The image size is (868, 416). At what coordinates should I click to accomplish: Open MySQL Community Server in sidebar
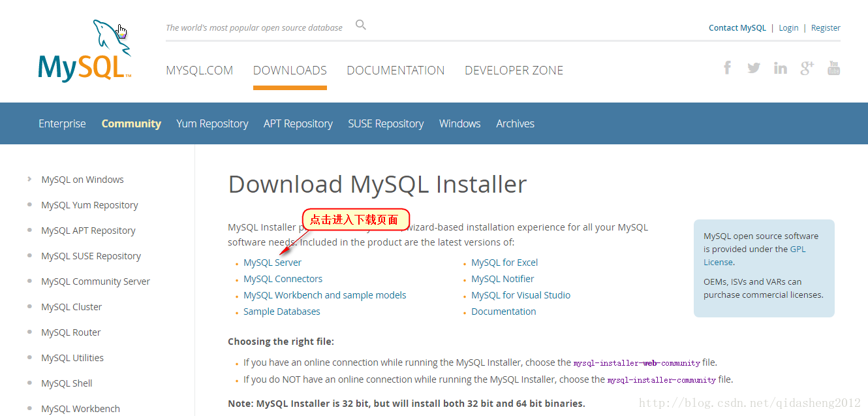coord(95,281)
